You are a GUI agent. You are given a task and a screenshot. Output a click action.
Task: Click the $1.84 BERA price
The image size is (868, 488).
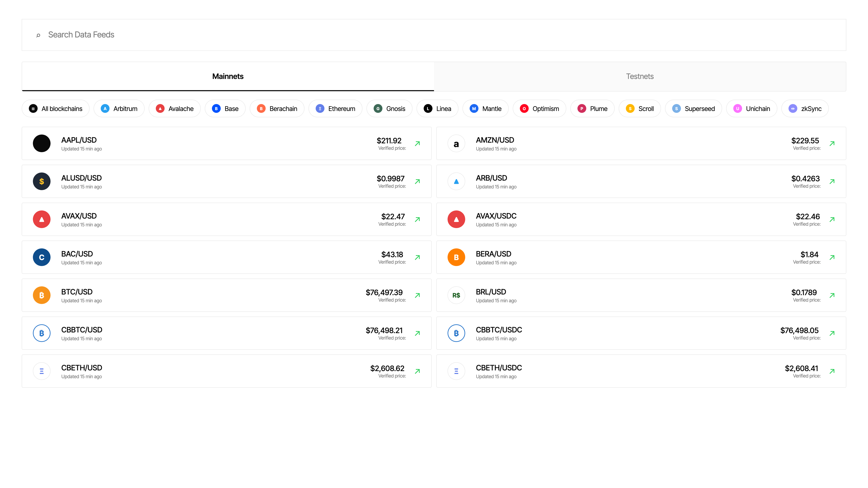[x=809, y=255]
